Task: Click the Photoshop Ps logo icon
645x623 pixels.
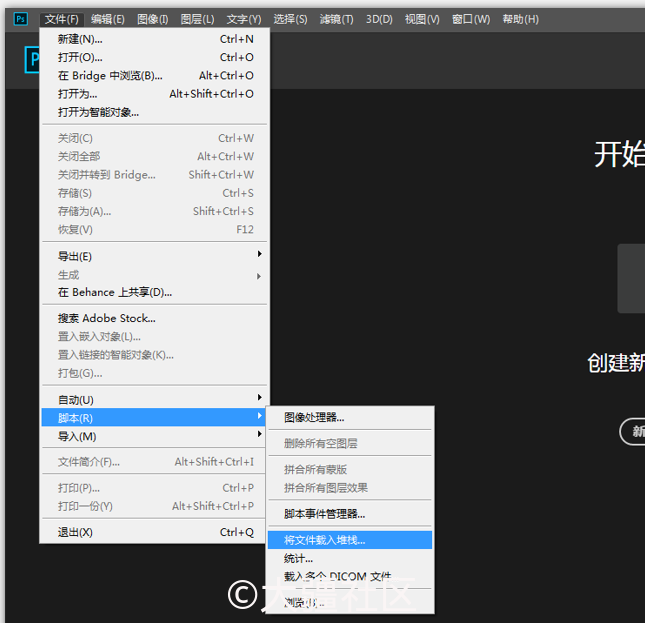Action: (x=21, y=19)
